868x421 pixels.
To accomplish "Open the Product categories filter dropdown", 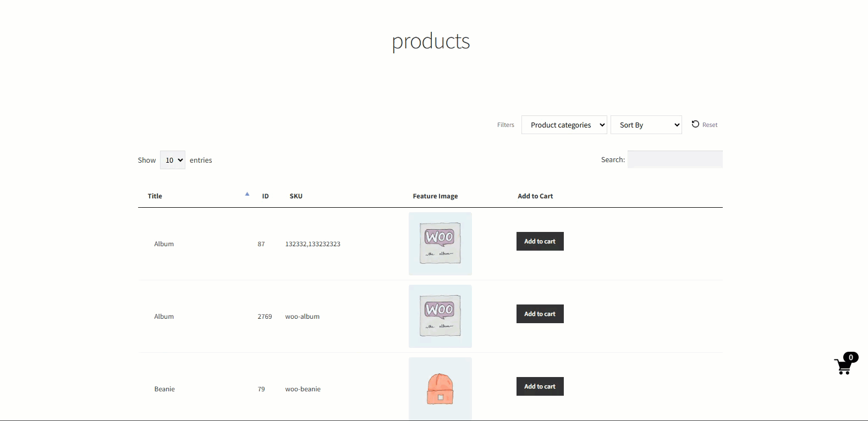I will click(x=564, y=125).
